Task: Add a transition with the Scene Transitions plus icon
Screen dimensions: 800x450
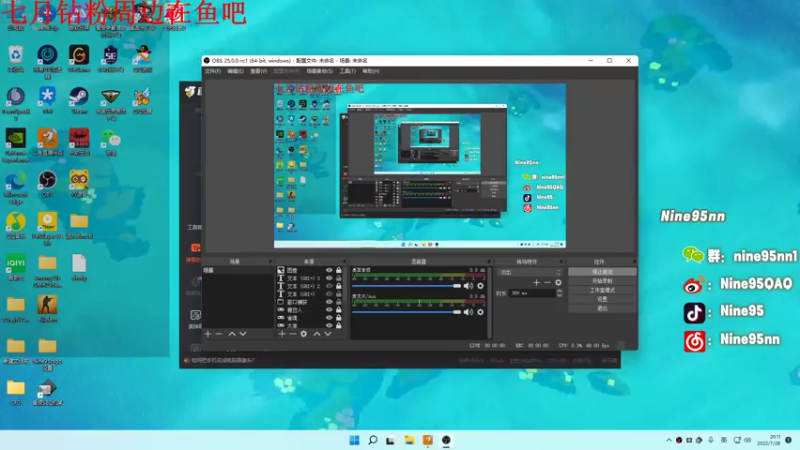Action: (x=536, y=282)
